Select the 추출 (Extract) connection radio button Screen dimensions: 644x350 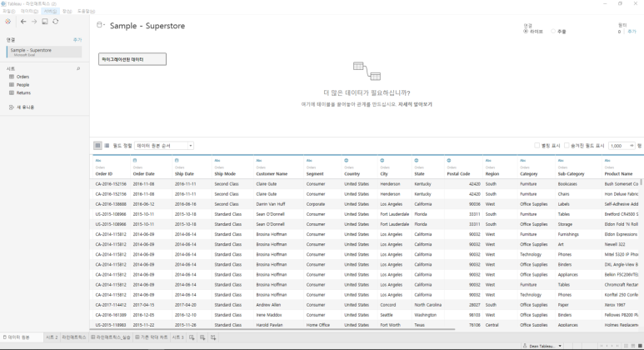[x=553, y=31]
